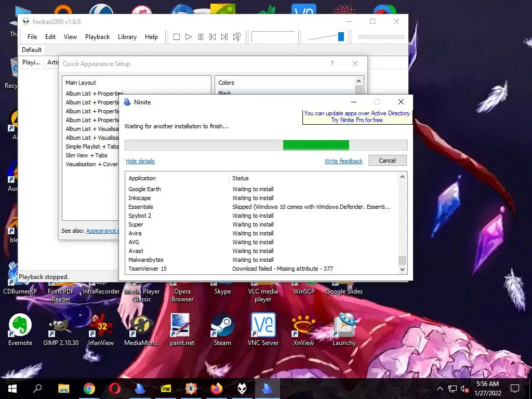The height and width of the screenshot is (399, 532).
Task: Open the Edit menu in foobar2000
Action: tap(50, 37)
